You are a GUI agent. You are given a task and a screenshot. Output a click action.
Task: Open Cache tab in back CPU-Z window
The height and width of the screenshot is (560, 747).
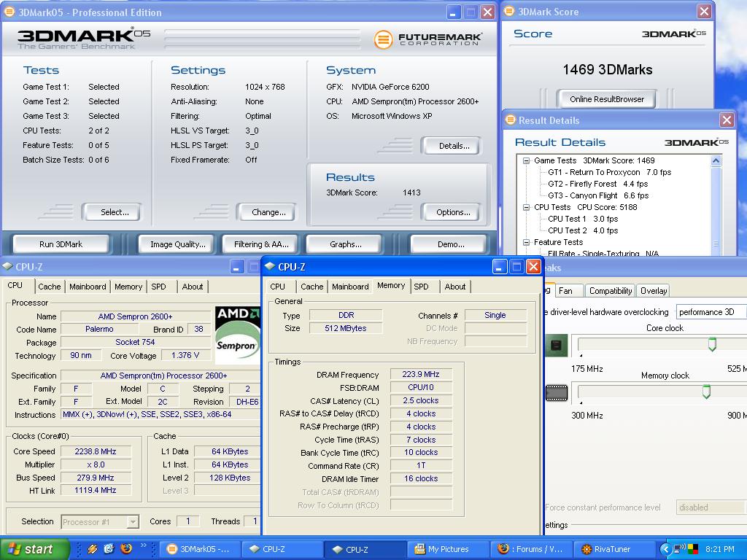coord(50,287)
